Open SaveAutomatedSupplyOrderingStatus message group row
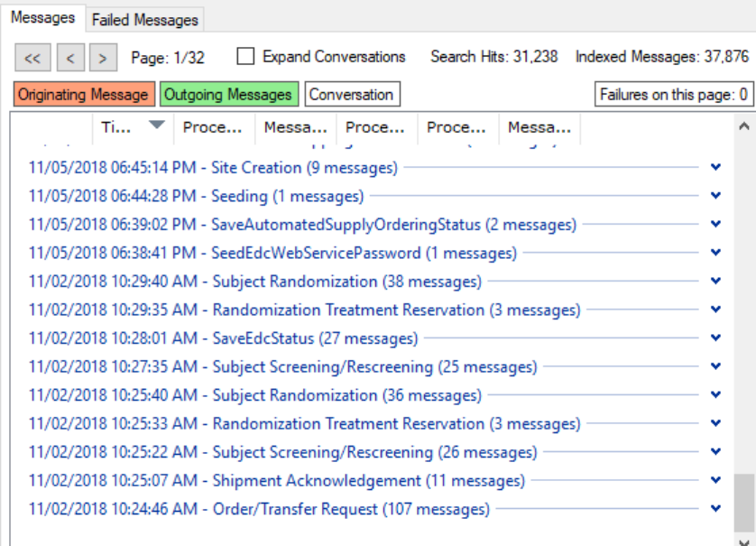 (302, 225)
